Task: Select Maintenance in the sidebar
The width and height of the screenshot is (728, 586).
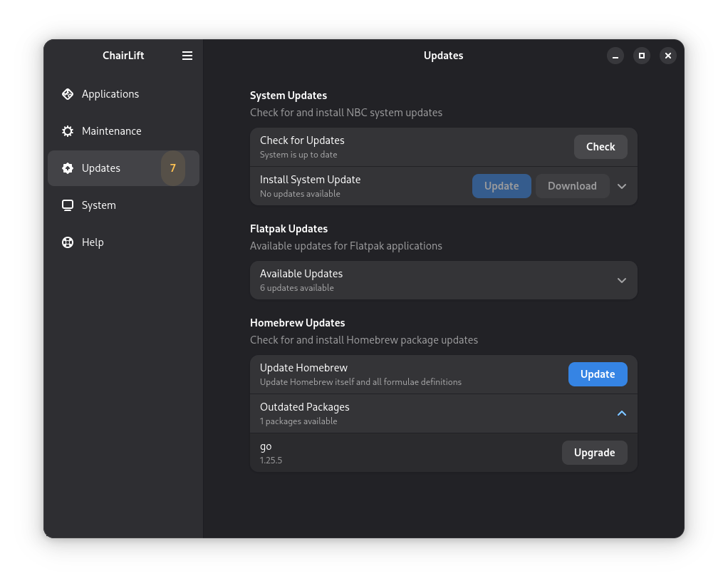Action: 111,131
